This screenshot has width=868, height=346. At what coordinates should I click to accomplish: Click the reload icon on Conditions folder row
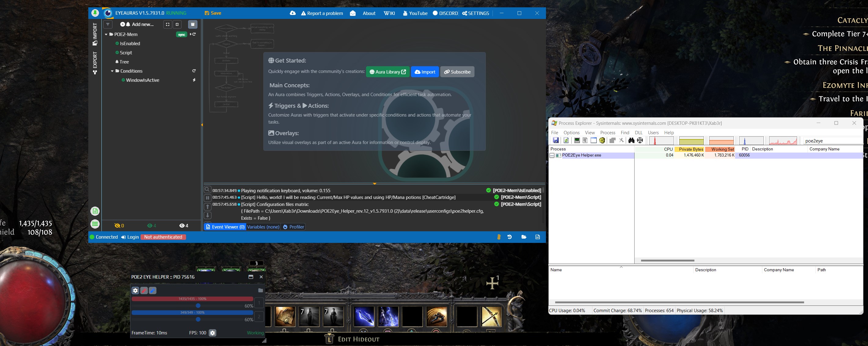[x=194, y=71]
